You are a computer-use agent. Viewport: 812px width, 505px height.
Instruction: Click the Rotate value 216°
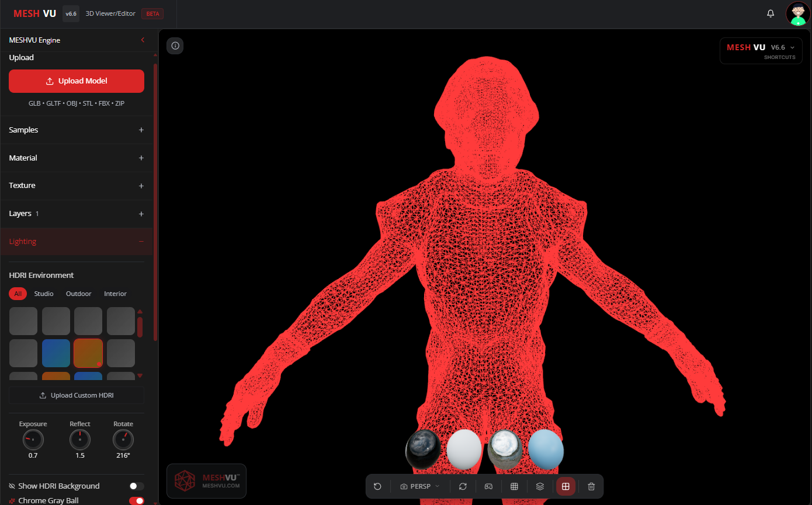tap(123, 455)
